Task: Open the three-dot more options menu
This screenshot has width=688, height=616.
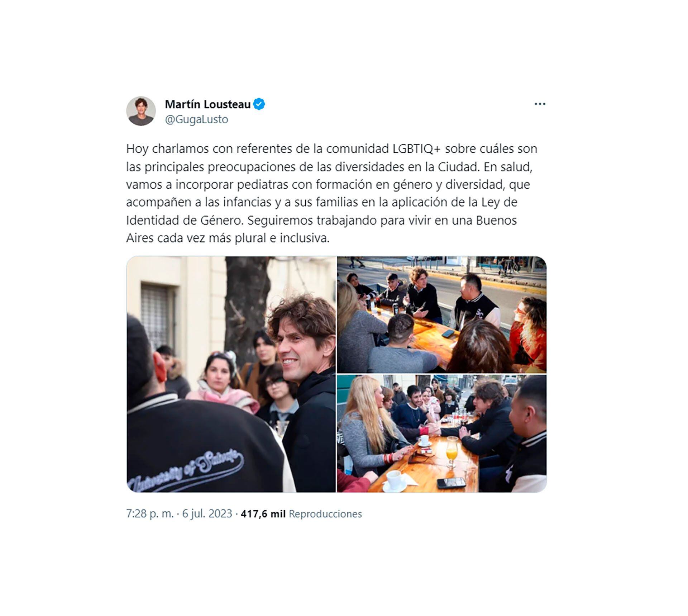Action: [540, 104]
